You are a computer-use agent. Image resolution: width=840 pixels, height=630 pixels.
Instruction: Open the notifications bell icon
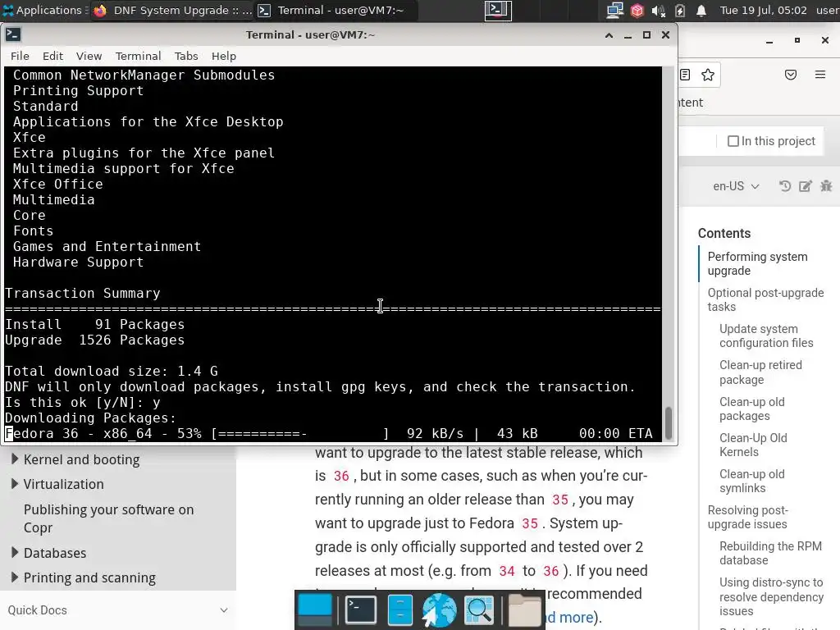[701, 10]
